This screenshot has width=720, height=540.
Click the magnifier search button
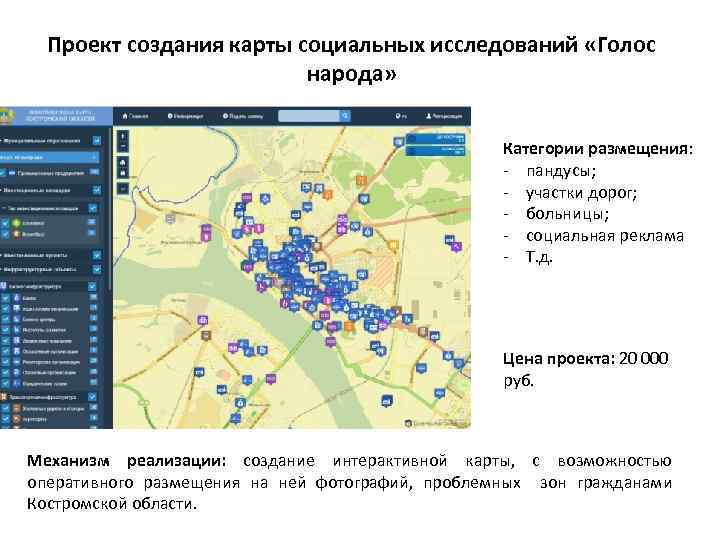pos(345,116)
